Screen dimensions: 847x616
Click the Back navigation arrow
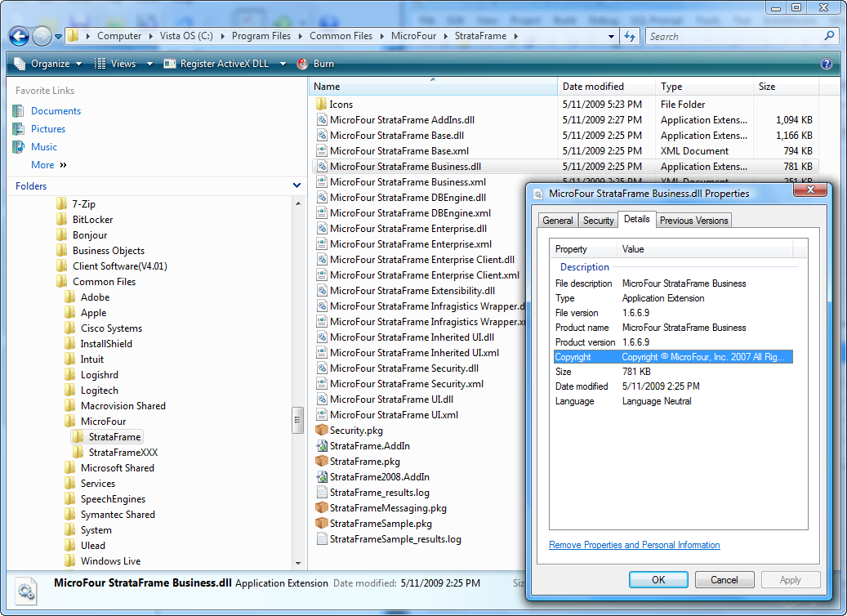click(20, 36)
